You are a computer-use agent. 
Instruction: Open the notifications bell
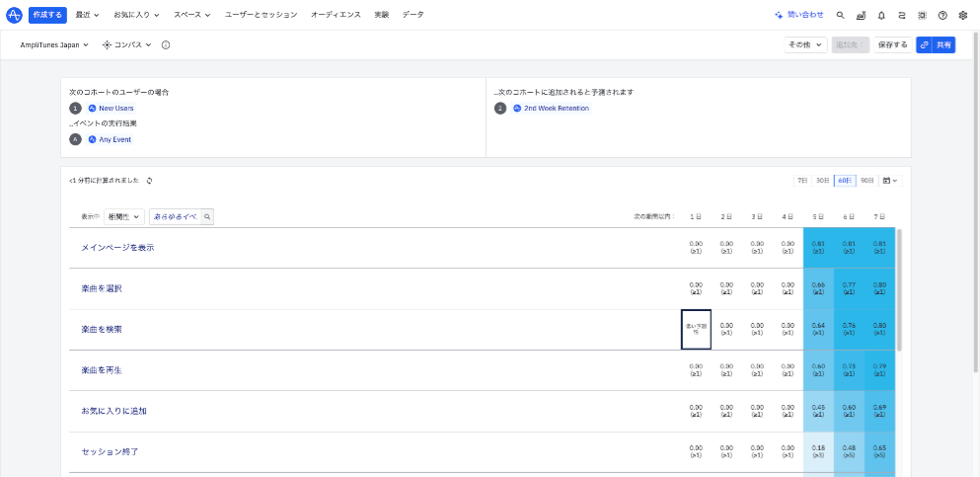[x=881, y=15]
